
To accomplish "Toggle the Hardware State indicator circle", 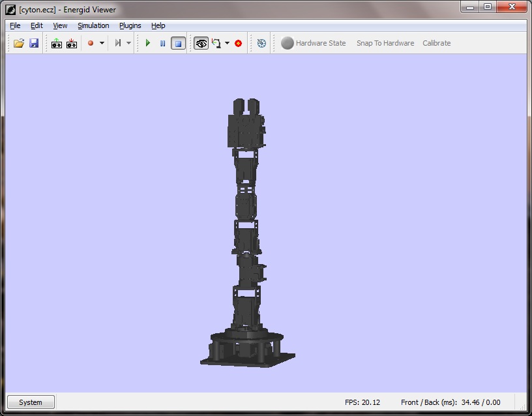I will click(x=287, y=43).
